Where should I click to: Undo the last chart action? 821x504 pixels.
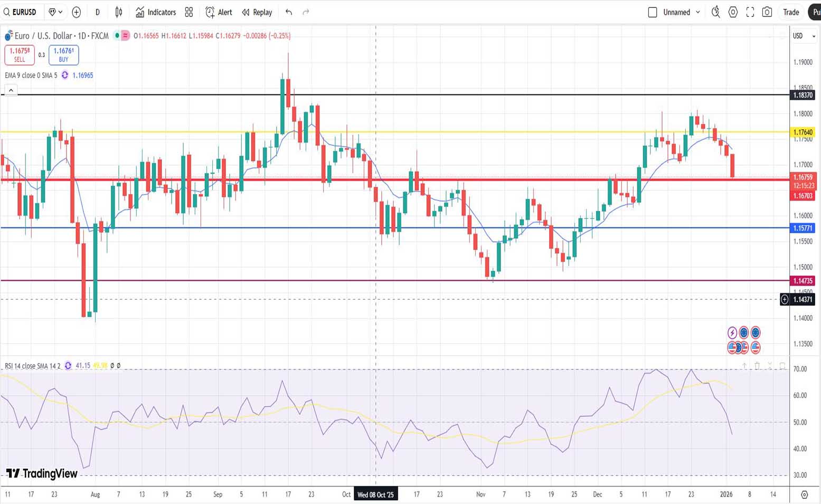click(289, 12)
